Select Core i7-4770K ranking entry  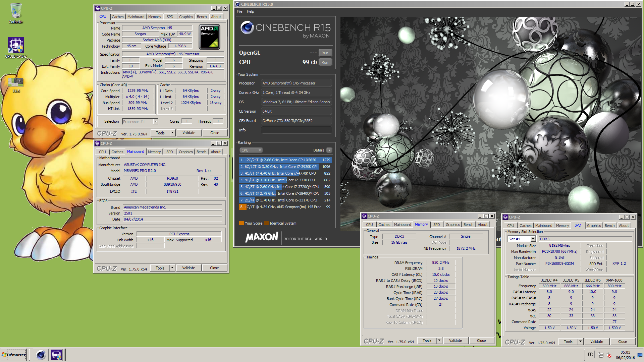pyautogui.click(x=285, y=173)
